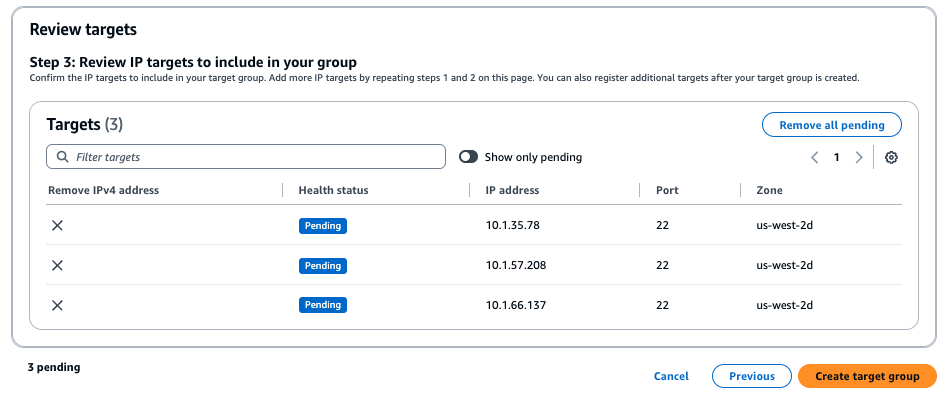Open table preferences gear icon
Screen dimensions: 946x398
click(891, 157)
